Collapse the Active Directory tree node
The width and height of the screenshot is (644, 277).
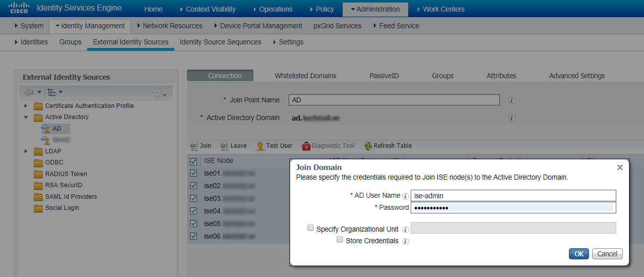click(26, 117)
